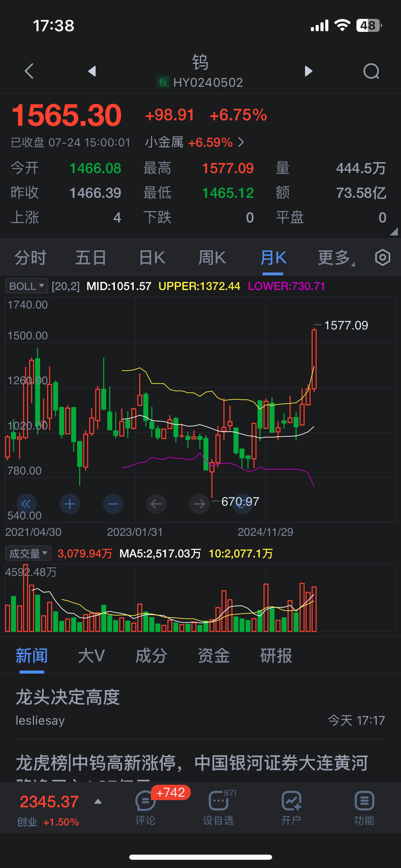Tap the latest red monthly candlestick
401x868 pixels.
pyautogui.click(x=314, y=359)
